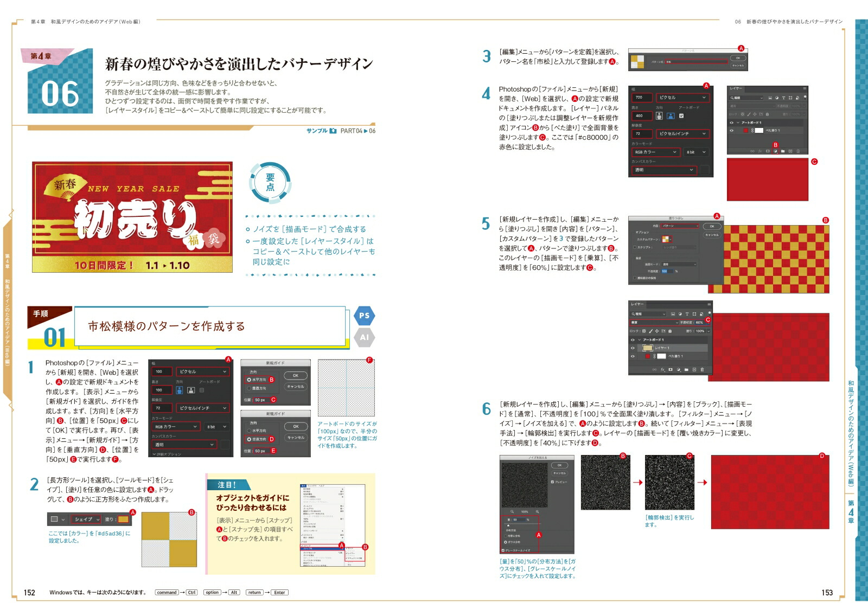
Task: Click type filter T icon in レイヤー 1 Layers panel
Action: coord(687,314)
